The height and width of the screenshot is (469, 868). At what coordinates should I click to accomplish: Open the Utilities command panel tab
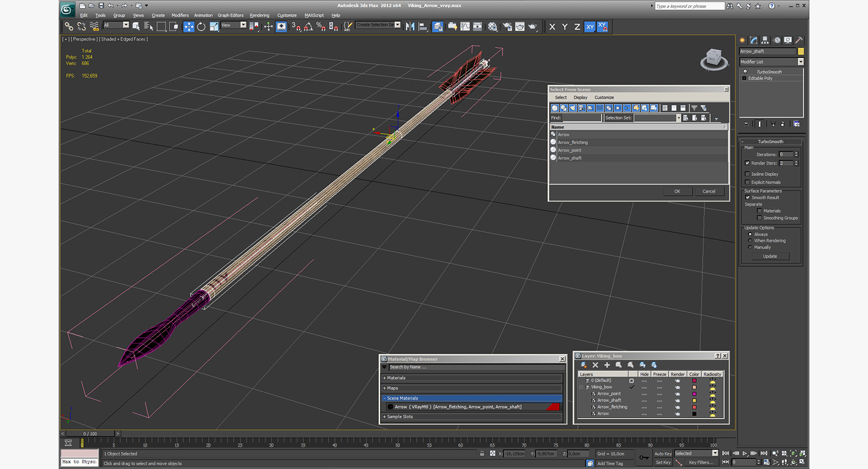[799, 40]
